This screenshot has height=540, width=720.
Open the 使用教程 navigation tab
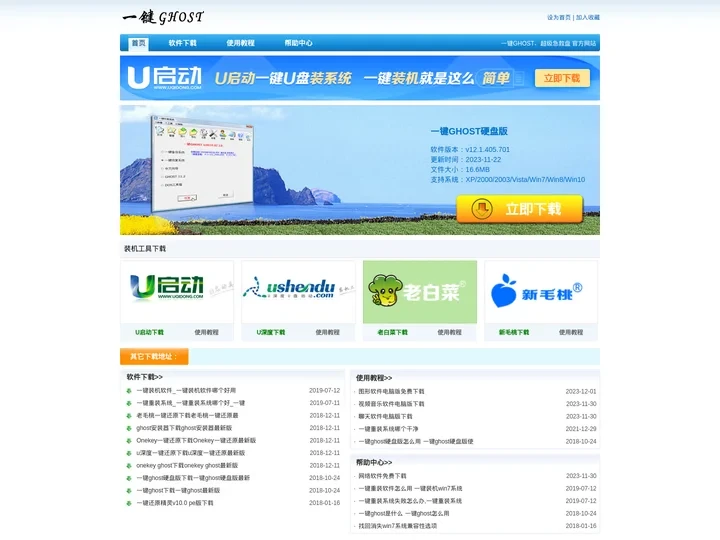(240, 43)
